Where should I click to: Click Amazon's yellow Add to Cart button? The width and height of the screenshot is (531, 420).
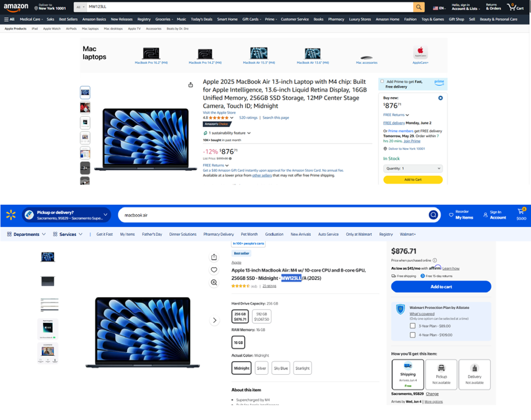(x=413, y=180)
